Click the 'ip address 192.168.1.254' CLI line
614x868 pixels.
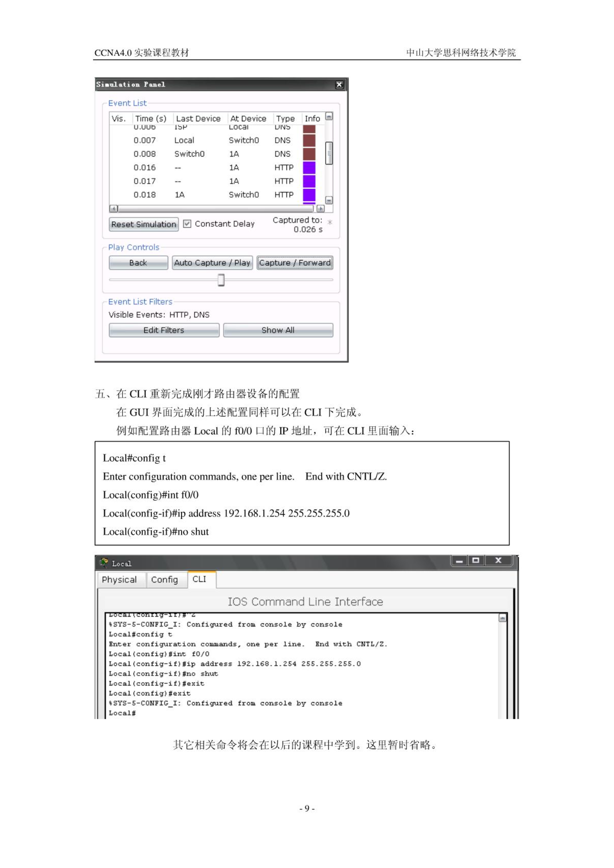[x=235, y=664]
